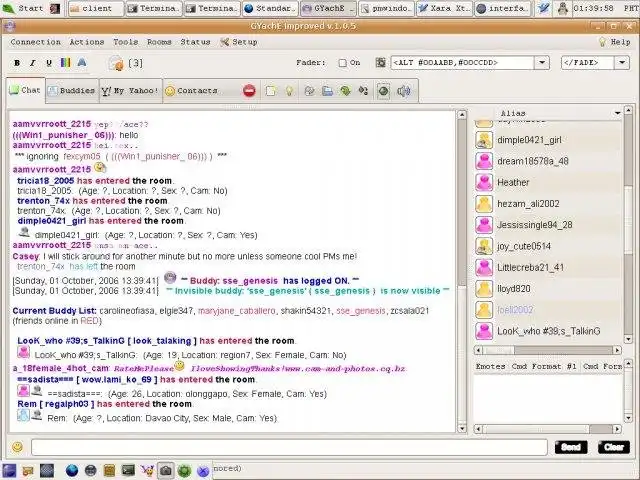Viewport: 640px width, 480px height.
Task: Click in the ALT #DDAABB,#DDCCDD field
Action: pyautogui.click(x=462, y=62)
